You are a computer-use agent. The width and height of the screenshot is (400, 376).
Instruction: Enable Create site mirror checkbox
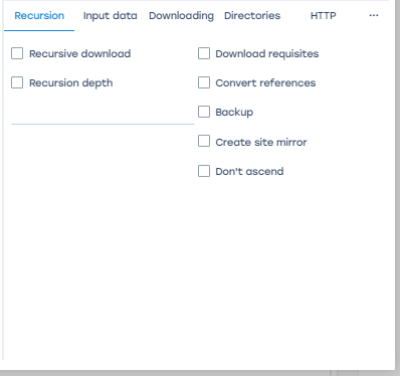pos(204,141)
